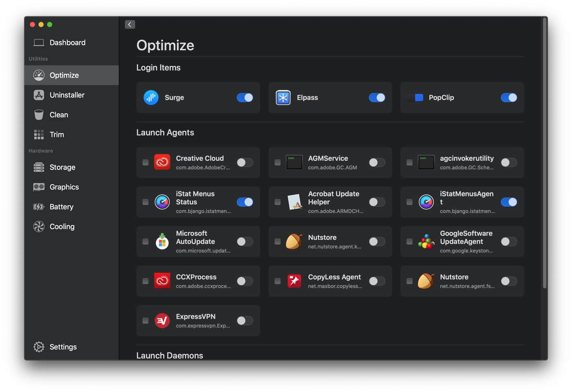Image resolution: width=572 pixels, height=392 pixels.
Task: Switch to the Trim section
Action: [x=71, y=135]
